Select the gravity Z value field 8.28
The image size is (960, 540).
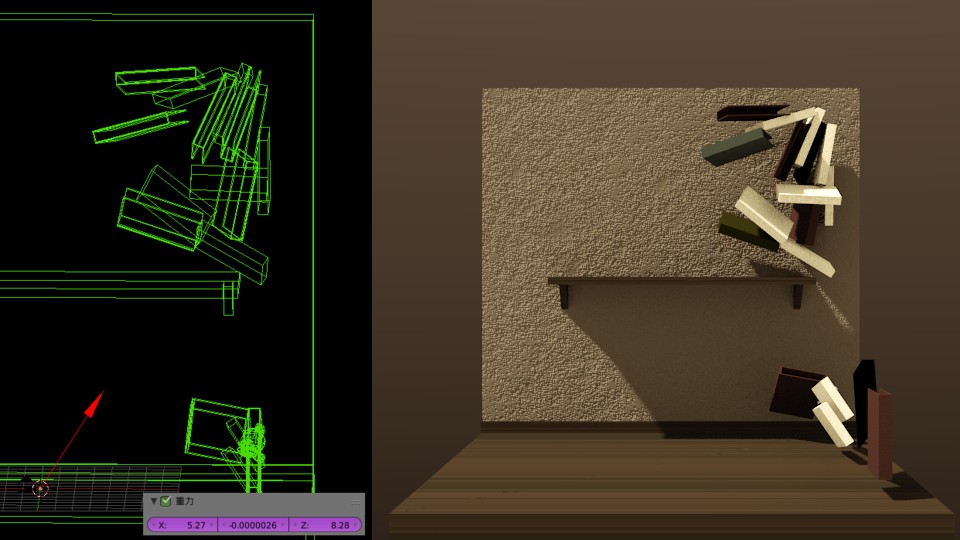325,525
